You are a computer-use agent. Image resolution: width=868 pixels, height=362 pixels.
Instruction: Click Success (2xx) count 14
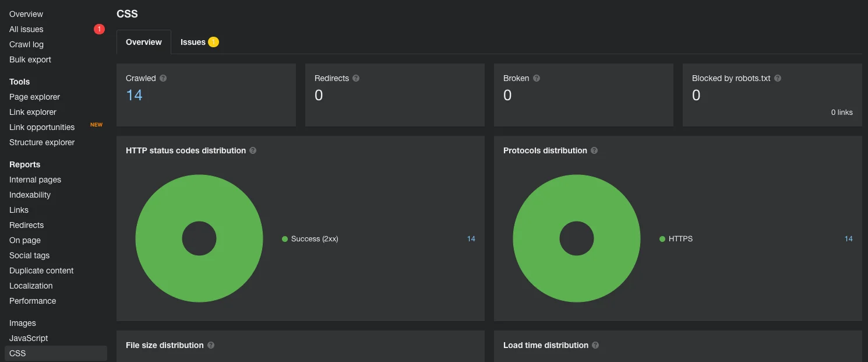[471, 239]
